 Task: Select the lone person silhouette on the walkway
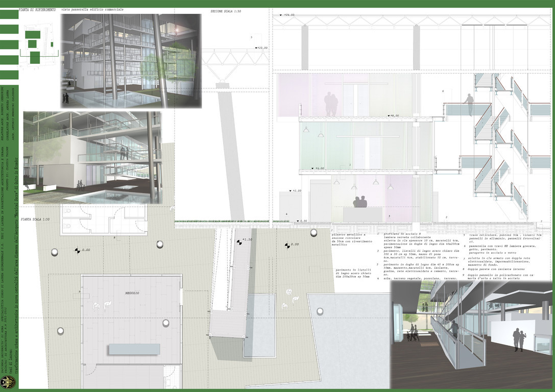tap(468, 104)
